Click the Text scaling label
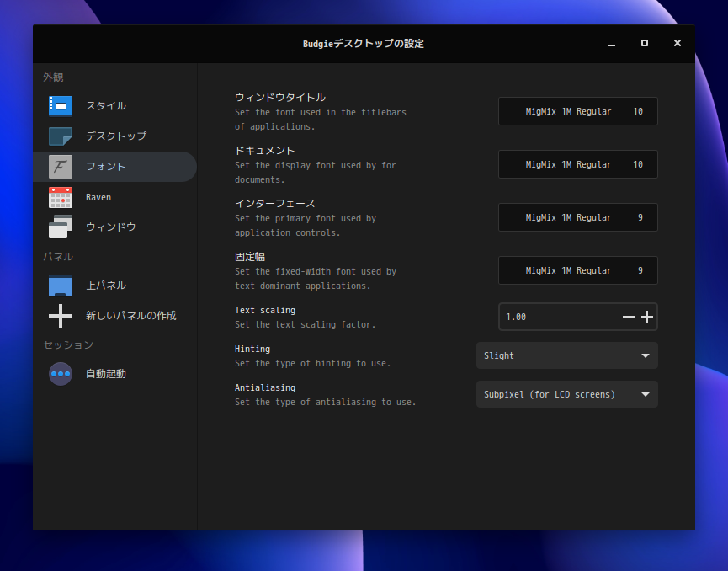The image size is (728, 571). click(265, 310)
